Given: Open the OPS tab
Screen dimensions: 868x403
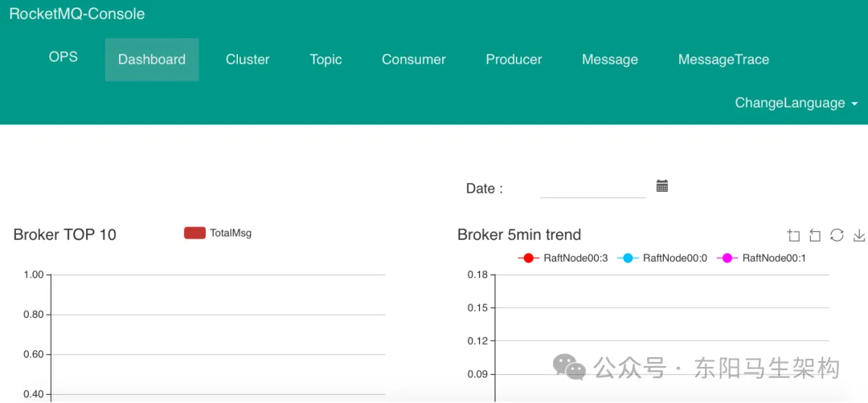Looking at the screenshot, I should pyautogui.click(x=63, y=57).
